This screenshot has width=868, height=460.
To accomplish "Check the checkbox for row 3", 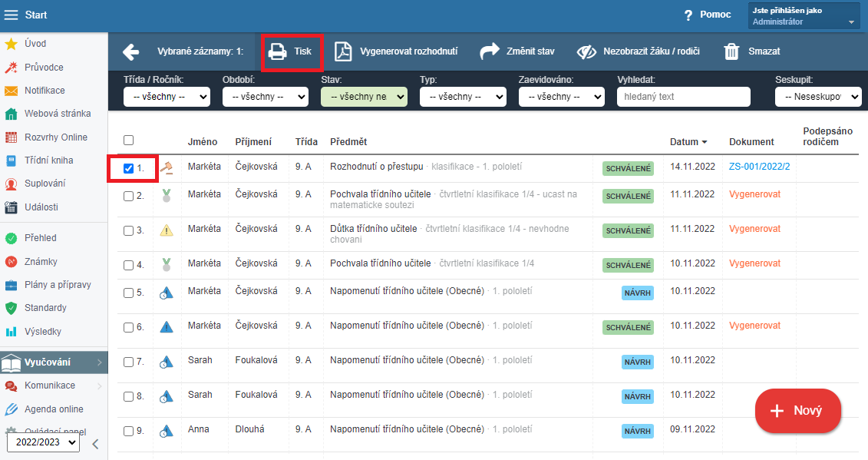I will point(128,230).
